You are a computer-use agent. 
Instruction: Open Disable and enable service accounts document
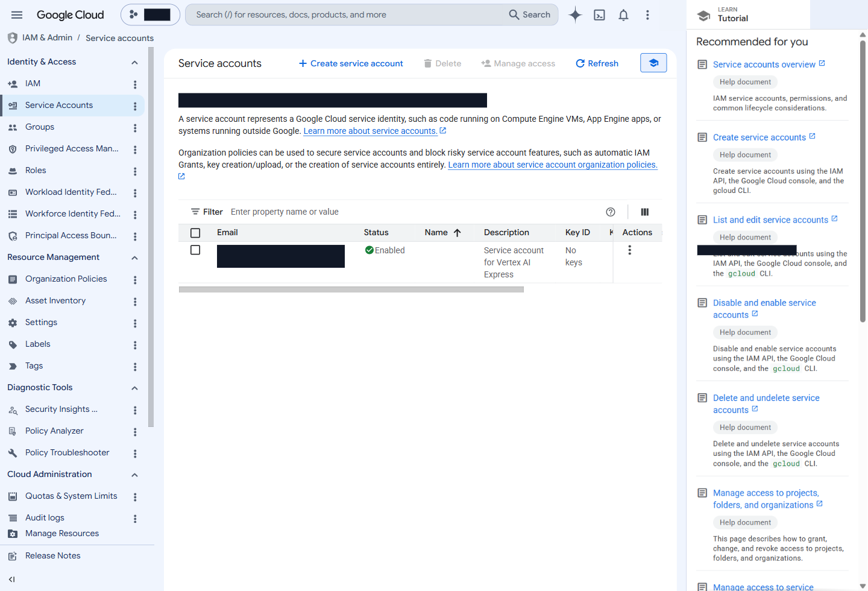point(764,309)
